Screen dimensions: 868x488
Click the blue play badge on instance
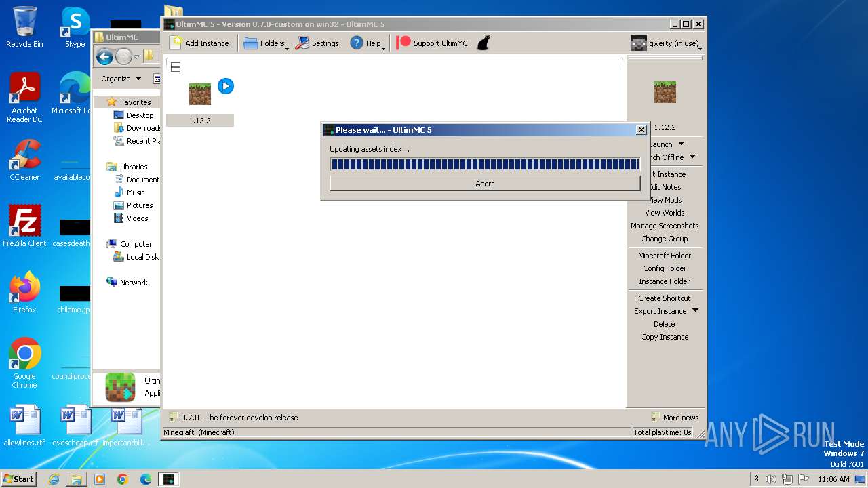pyautogui.click(x=226, y=86)
